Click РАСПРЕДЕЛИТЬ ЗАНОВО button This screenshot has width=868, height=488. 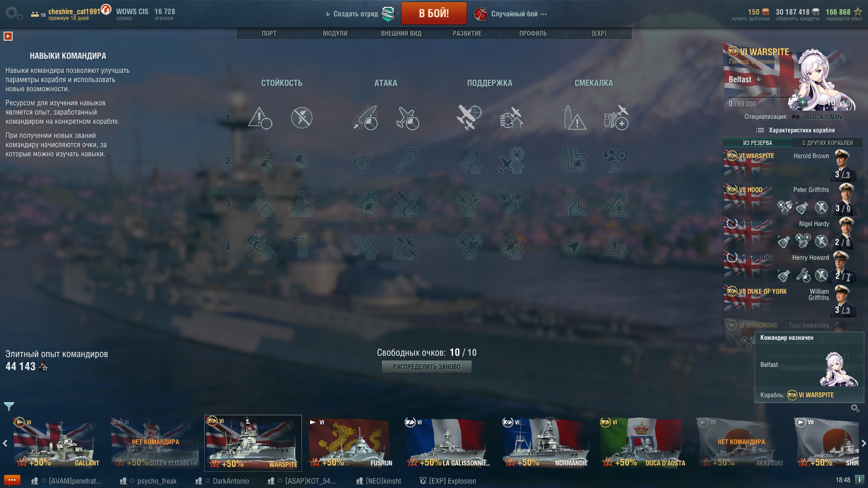[426, 367]
